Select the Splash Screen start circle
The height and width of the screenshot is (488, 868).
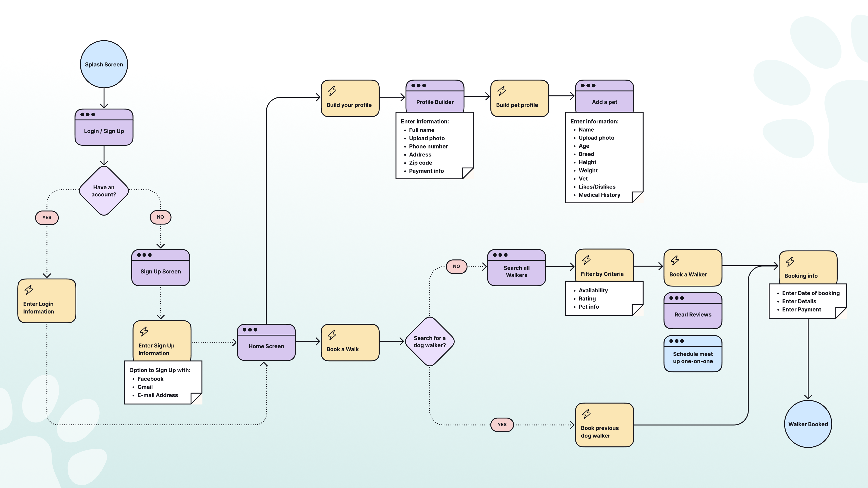(x=104, y=64)
